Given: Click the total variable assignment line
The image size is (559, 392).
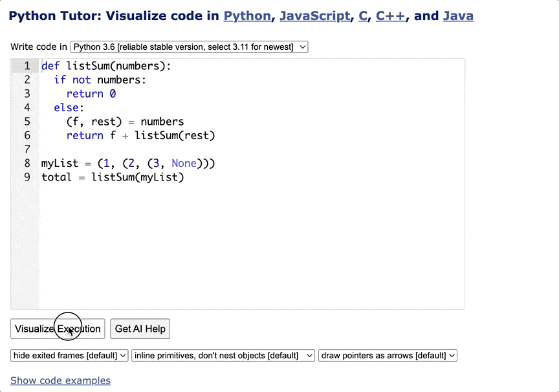Looking at the screenshot, I should pos(111,177).
